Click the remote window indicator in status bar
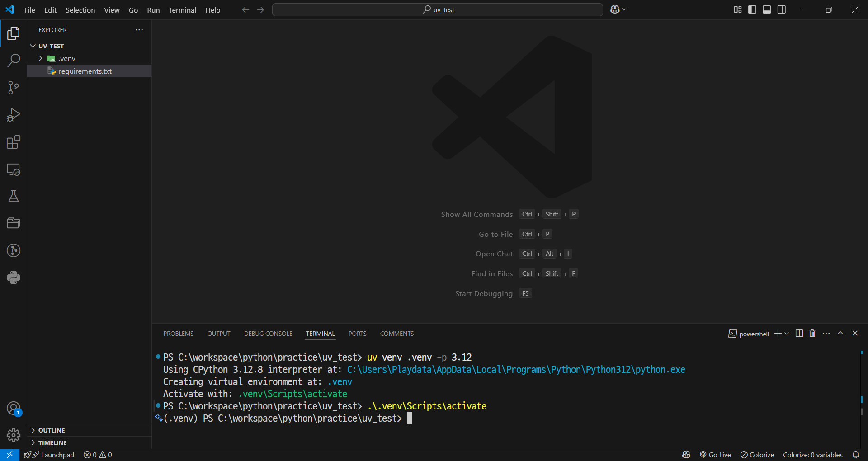Screen dimensions: 868x461 coord(9,455)
